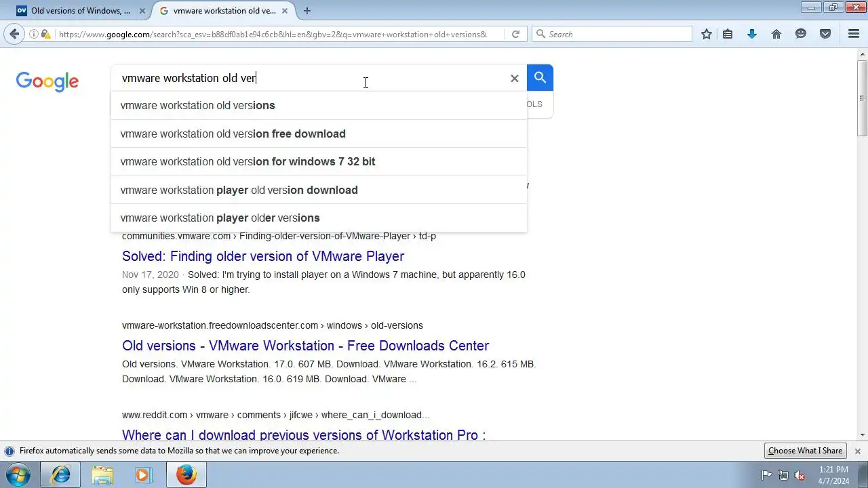Click the scrollbar up arrow

pyautogui.click(x=862, y=54)
